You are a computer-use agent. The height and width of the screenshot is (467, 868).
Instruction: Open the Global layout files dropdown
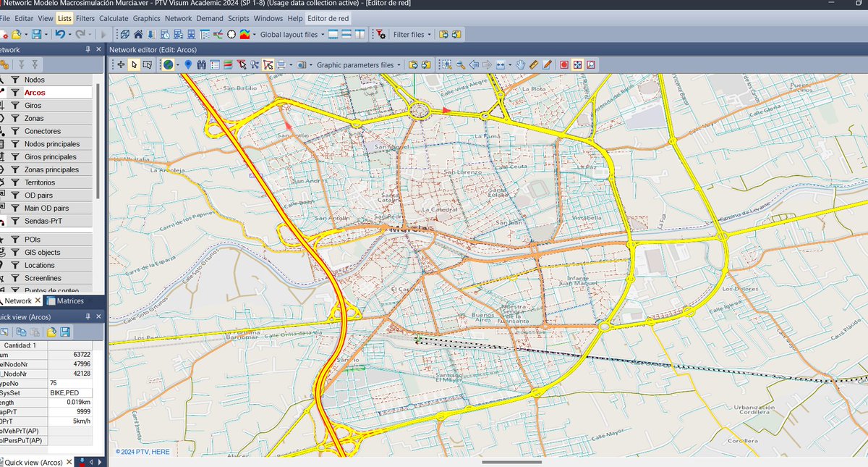pos(321,34)
